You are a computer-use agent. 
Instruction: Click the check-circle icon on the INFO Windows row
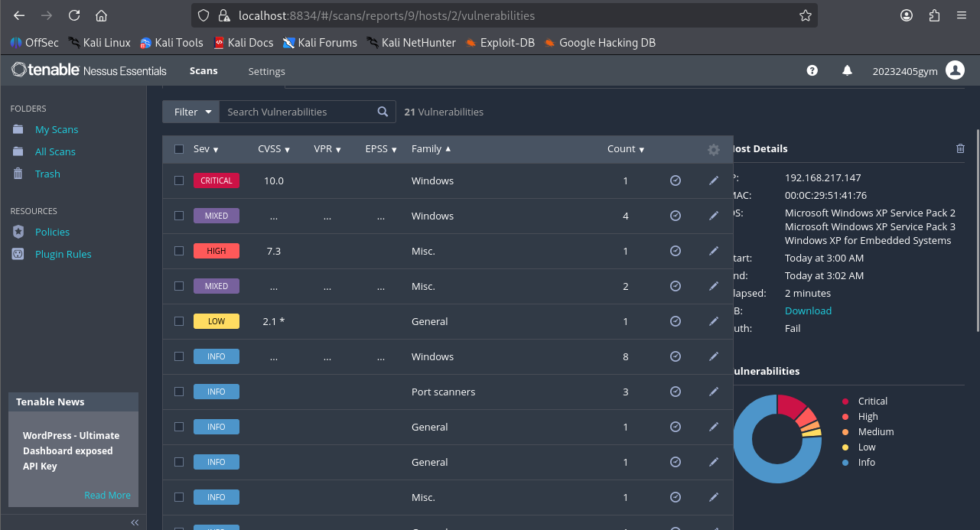[676, 356]
